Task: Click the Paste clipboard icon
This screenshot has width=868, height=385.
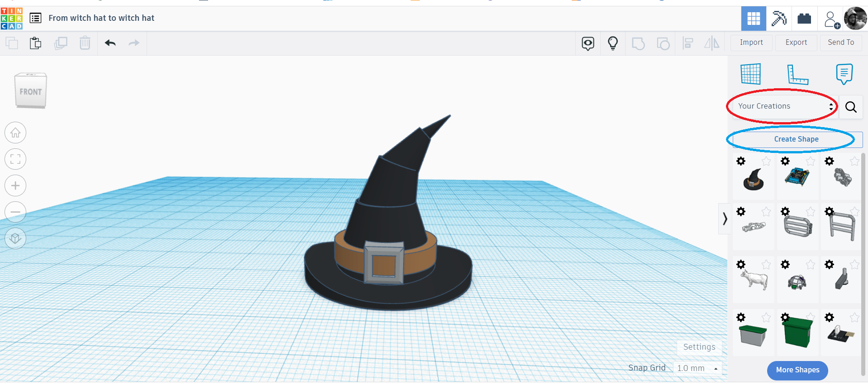Action: 35,43
